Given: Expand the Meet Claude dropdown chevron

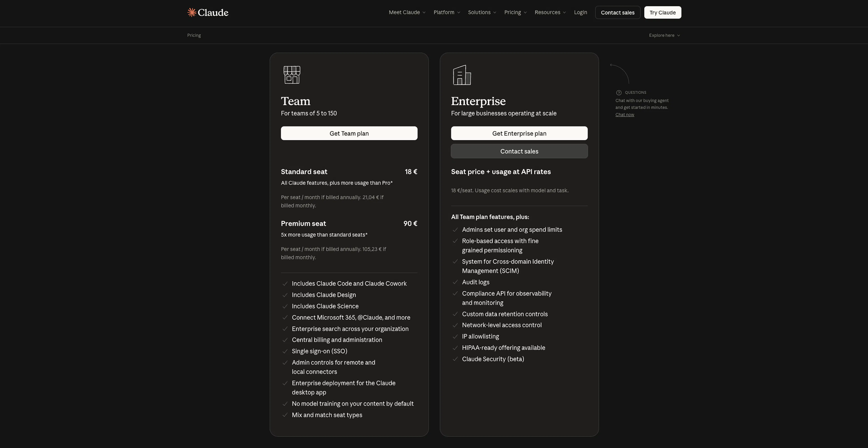Looking at the screenshot, I should [x=424, y=13].
